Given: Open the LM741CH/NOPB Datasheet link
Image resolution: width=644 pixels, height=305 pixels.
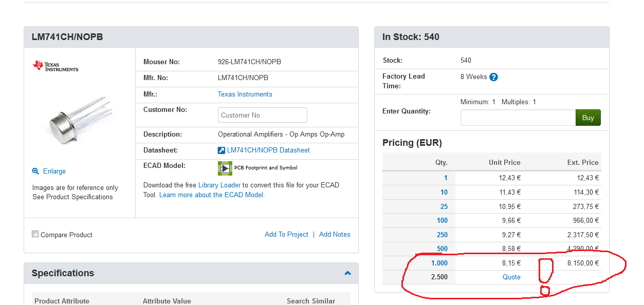Looking at the screenshot, I should click(x=268, y=150).
